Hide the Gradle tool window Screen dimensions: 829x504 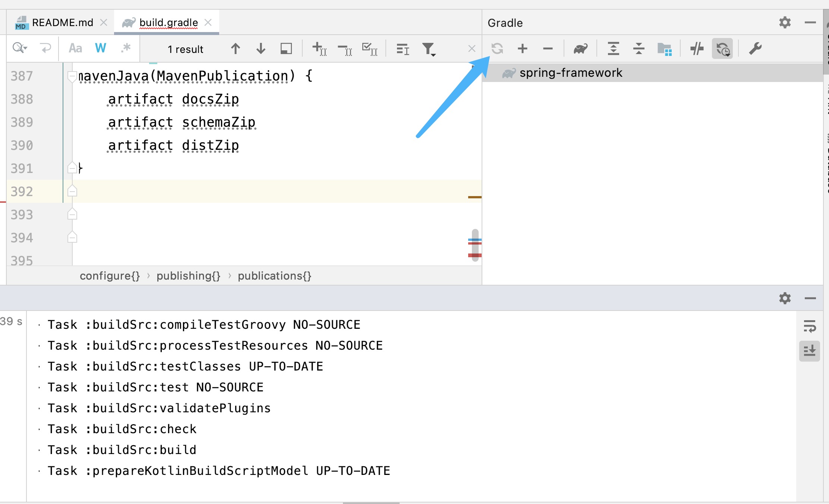tap(810, 22)
